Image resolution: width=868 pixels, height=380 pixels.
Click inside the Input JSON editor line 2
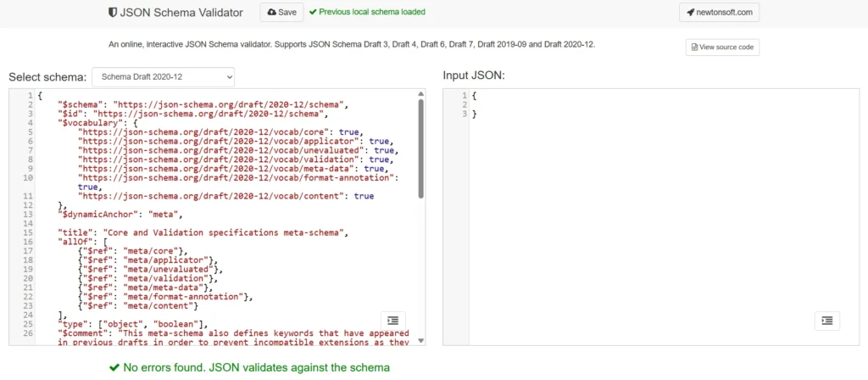[665, 104]
